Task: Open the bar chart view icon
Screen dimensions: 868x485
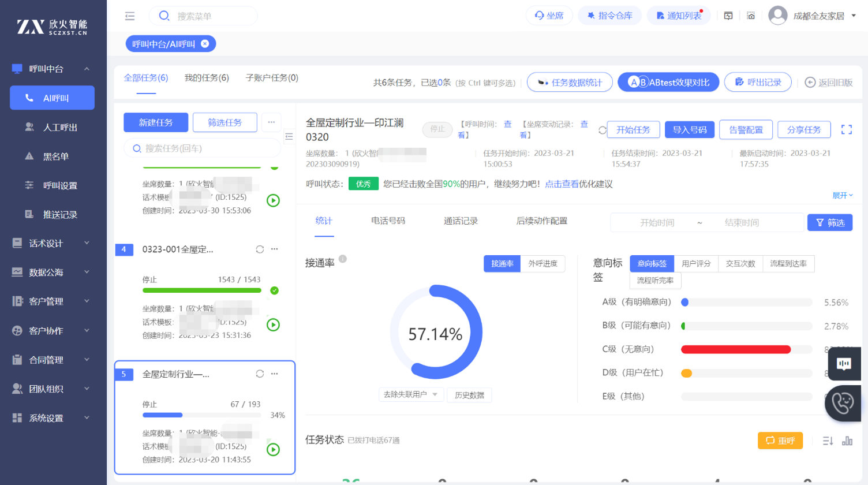Action: point(847,441)
